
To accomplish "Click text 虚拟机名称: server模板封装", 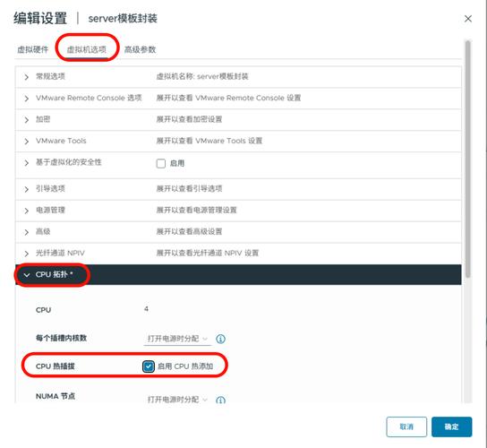I will point(202,76).
